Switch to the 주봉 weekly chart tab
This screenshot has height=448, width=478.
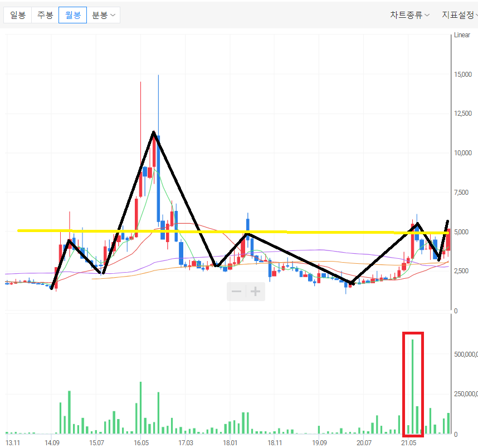(45, 15)
